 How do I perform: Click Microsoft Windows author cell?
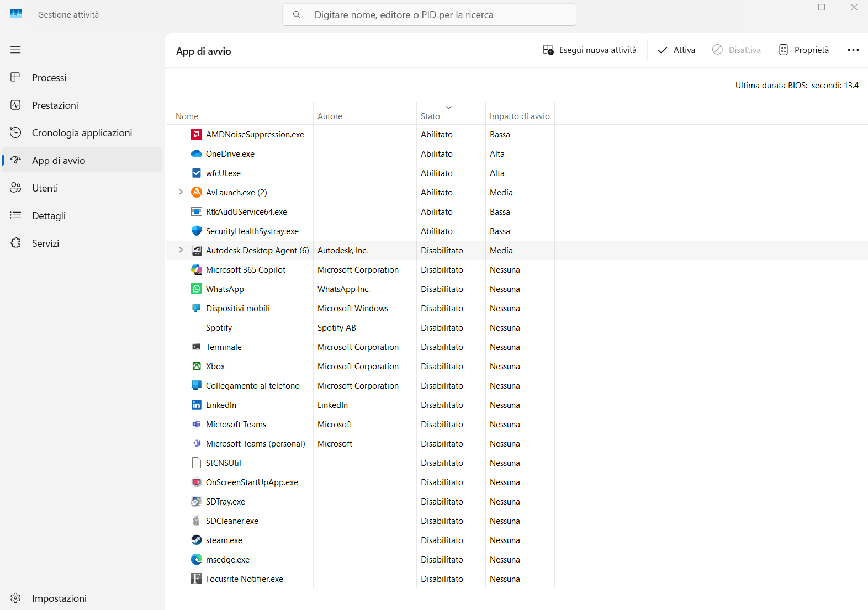[353, 309]
